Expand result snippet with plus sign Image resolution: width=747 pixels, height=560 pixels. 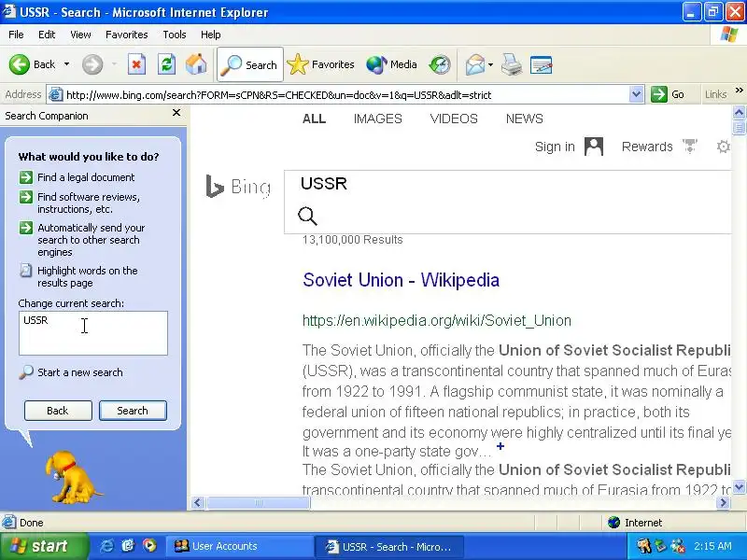pos(500,446)
